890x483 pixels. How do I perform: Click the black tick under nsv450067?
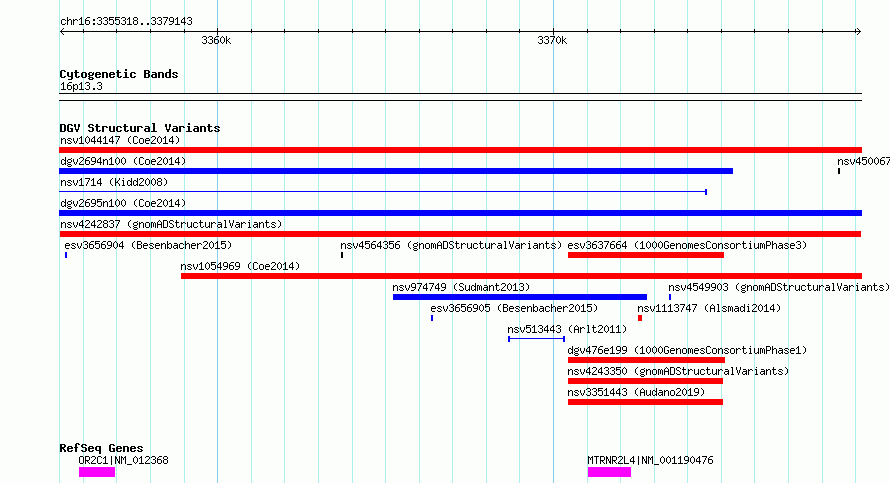click(x=839, y=171)
